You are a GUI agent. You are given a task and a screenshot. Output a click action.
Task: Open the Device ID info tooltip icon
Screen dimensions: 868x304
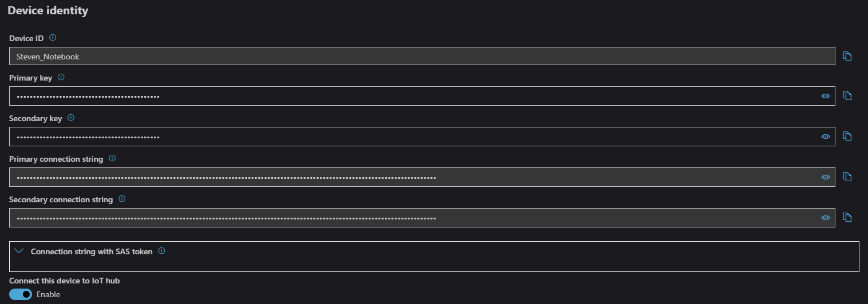[53, 38]
